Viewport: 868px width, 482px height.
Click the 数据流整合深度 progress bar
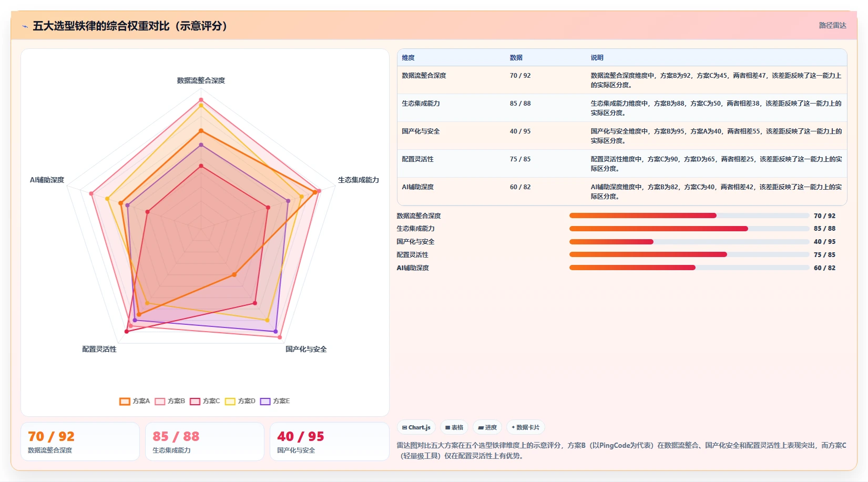coord(689,216)
